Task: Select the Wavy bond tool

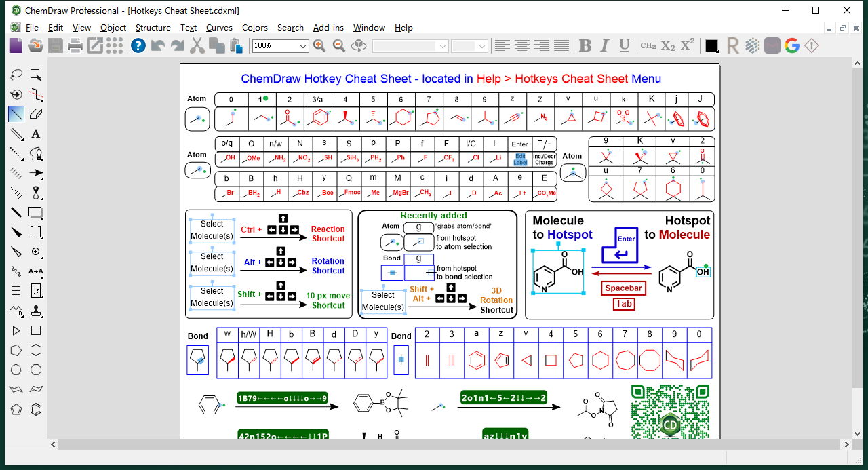Action: coord(16,271)
